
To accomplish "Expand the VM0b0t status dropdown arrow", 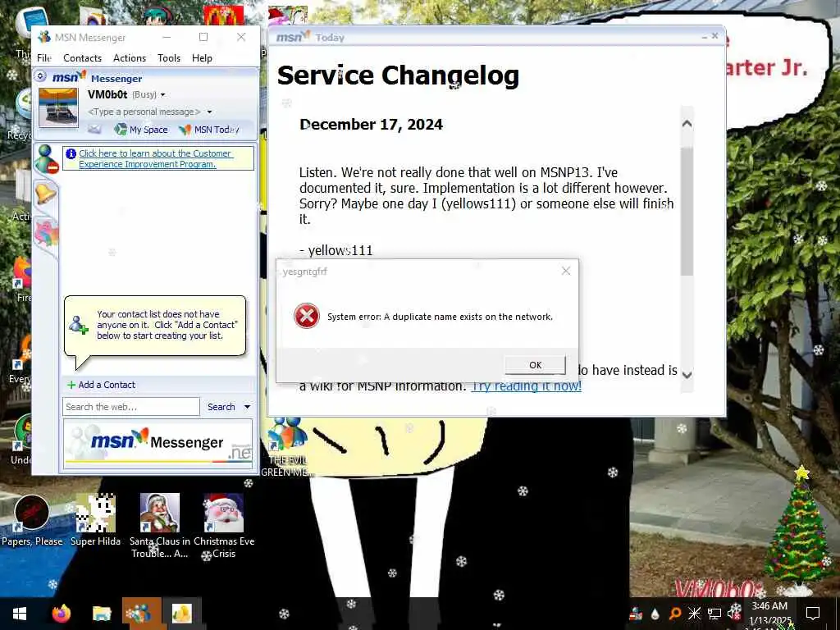I will pos(163,95).
